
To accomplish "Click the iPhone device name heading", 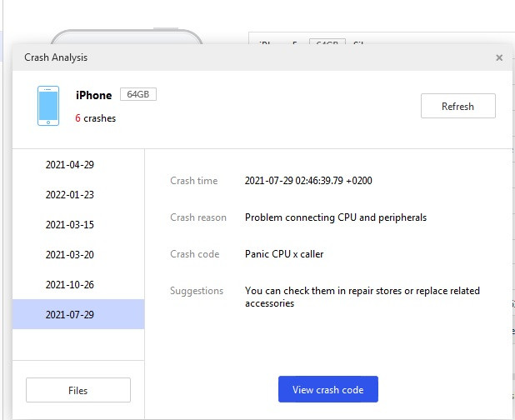I will tap(93, 95).
